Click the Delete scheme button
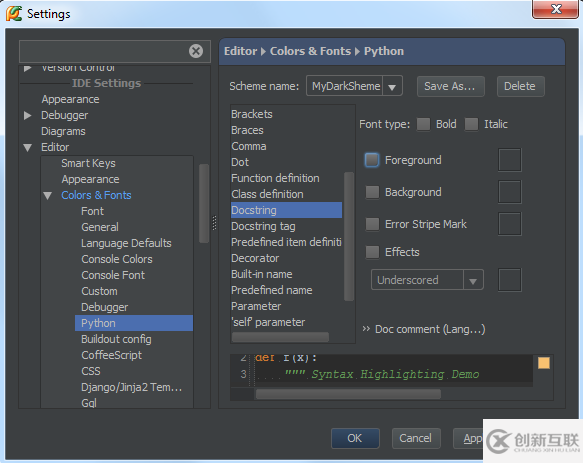The image size is (583, 463). pyautogui.click(x=520, y=86)
